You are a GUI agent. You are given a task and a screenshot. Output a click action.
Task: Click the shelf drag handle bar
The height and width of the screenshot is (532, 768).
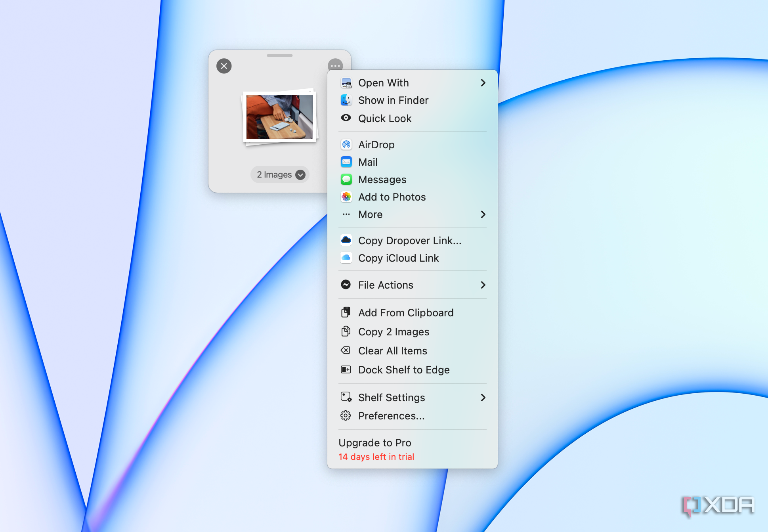click(x=280, y=55)
